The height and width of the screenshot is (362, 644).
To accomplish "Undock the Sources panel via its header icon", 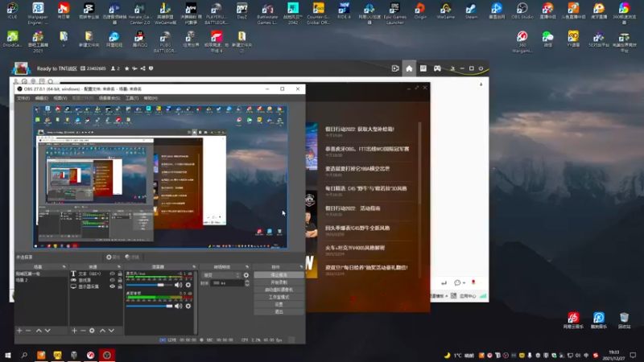I will coord(118,267).
